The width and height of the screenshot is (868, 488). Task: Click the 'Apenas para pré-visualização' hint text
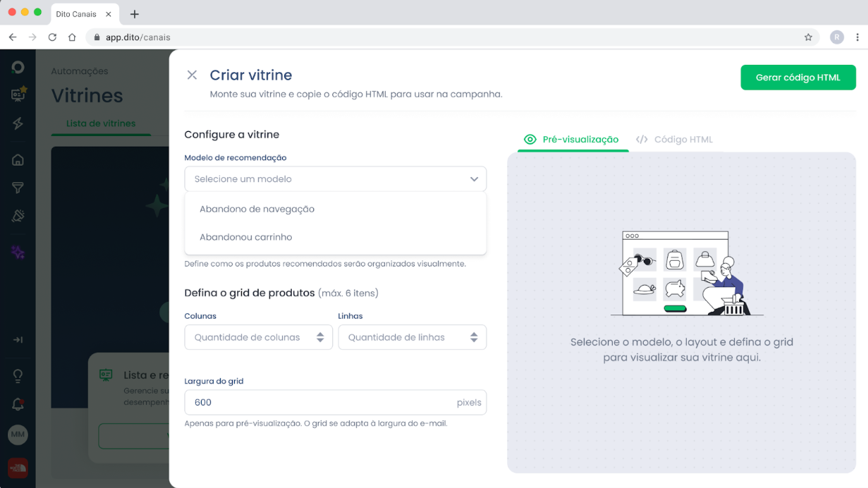click(316, 424)
